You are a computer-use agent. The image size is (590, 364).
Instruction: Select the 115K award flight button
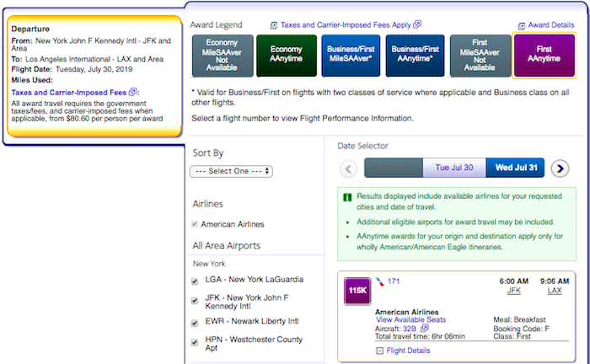point(357,291)
